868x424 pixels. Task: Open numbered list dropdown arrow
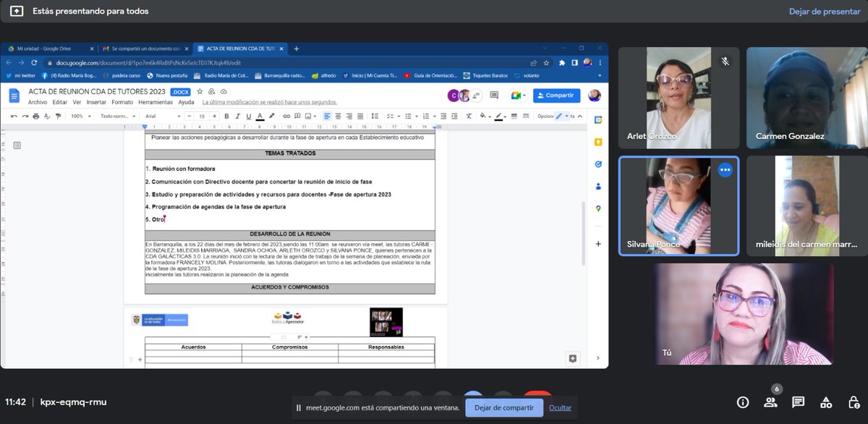pos(435,116)
